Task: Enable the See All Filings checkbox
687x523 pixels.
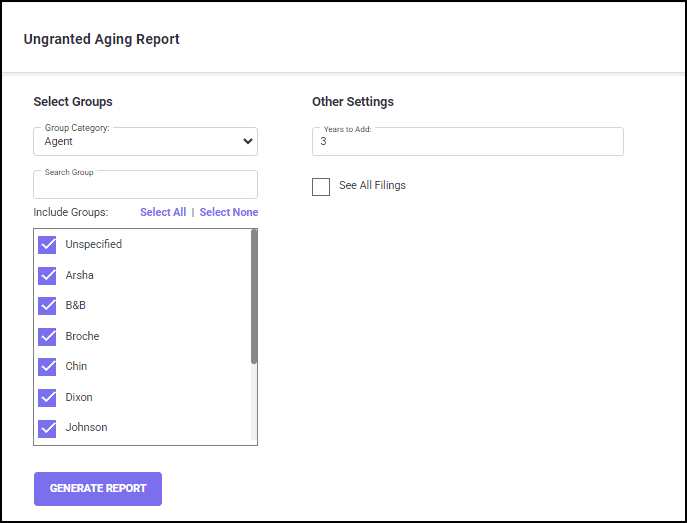Action: coord(321,187)
